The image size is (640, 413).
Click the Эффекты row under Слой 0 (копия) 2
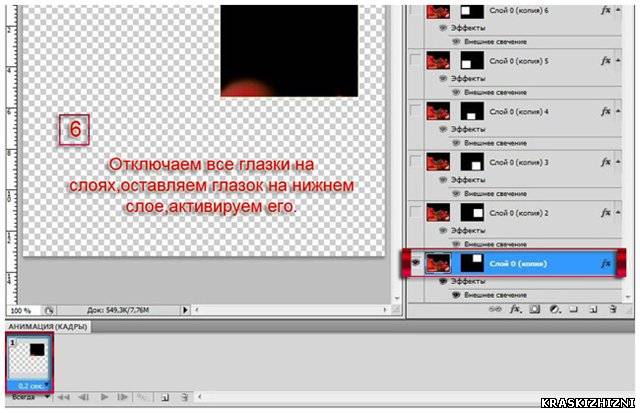(468, 231)
